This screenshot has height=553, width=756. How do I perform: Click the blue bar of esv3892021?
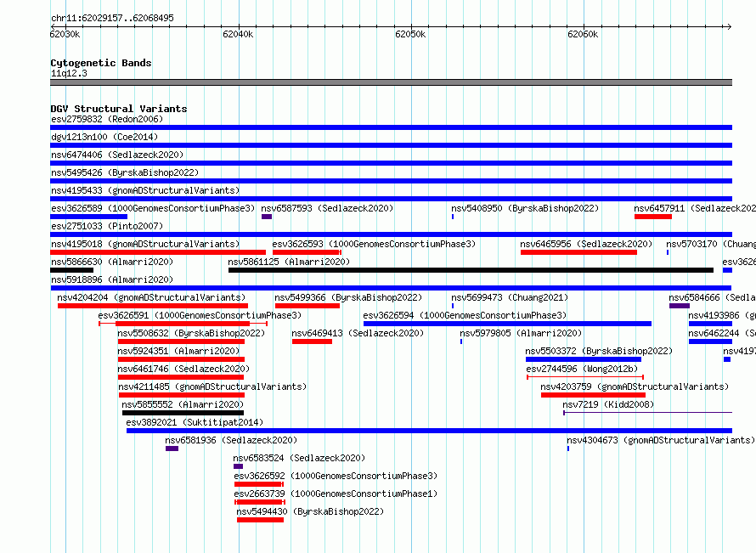click(x=430, y=431)
